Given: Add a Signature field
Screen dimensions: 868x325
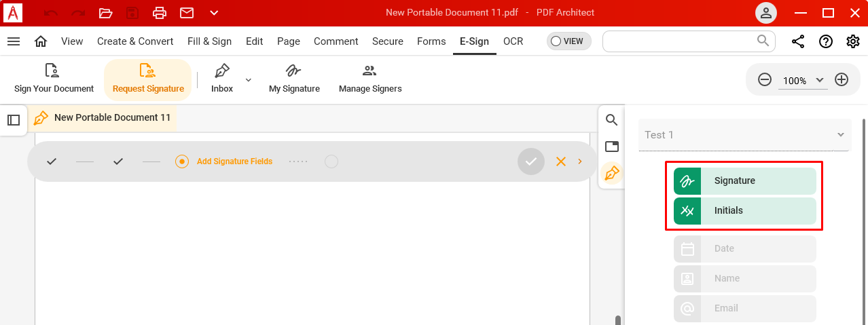Looking at the screenshot, I should point(745,181).
